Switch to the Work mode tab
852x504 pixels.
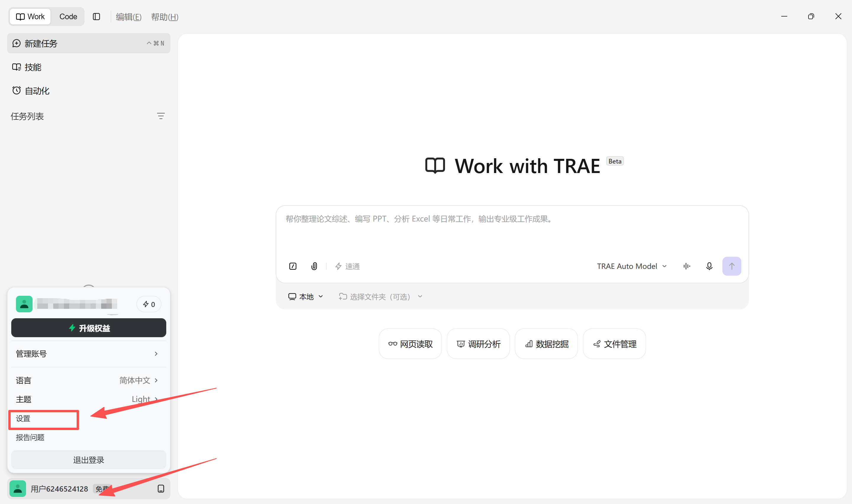tap(30, 17)
